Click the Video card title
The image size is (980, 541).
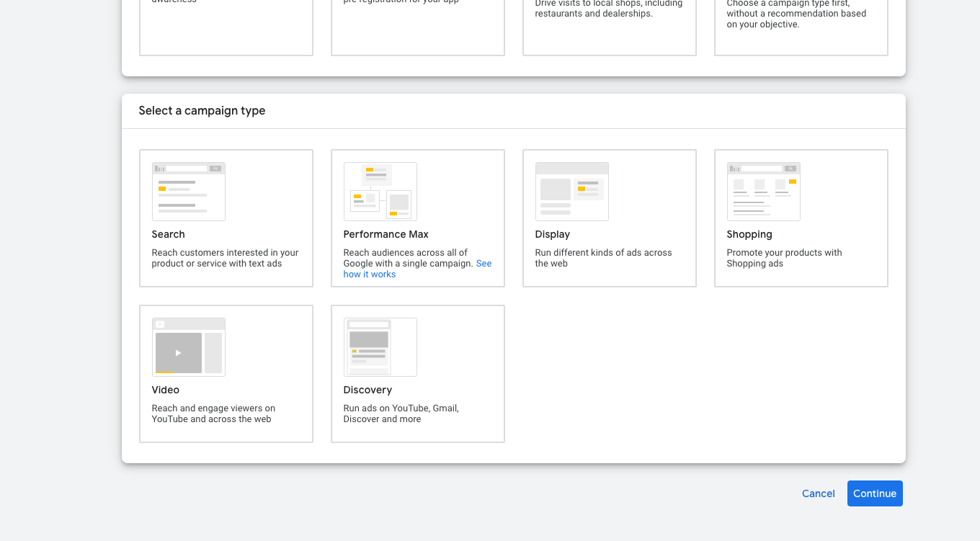[x=166, y=390]
